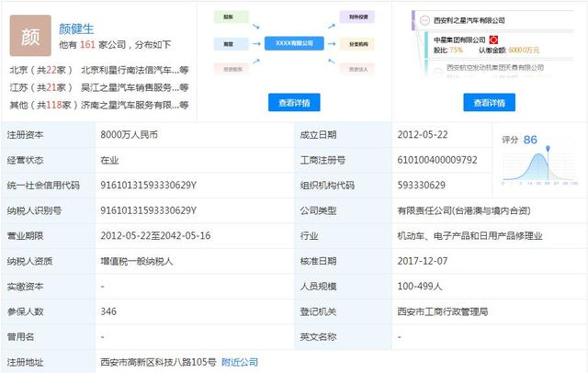Click the 纳税人资质 label cell
588x373 pixels.
click(49, 261)
